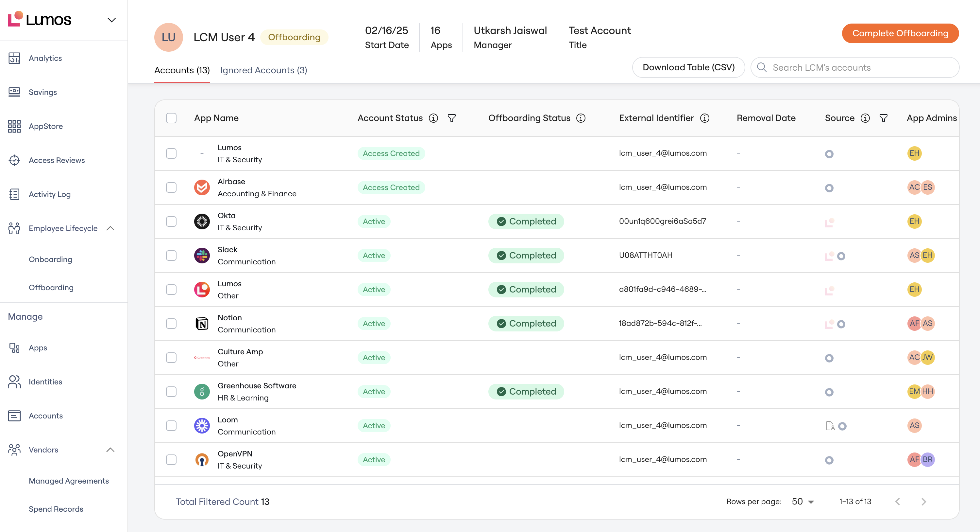The width and height of the screenshot is (980, 532).
Task: Open the Lumos workspace dropdown chevron
Action: click(111, 20)
